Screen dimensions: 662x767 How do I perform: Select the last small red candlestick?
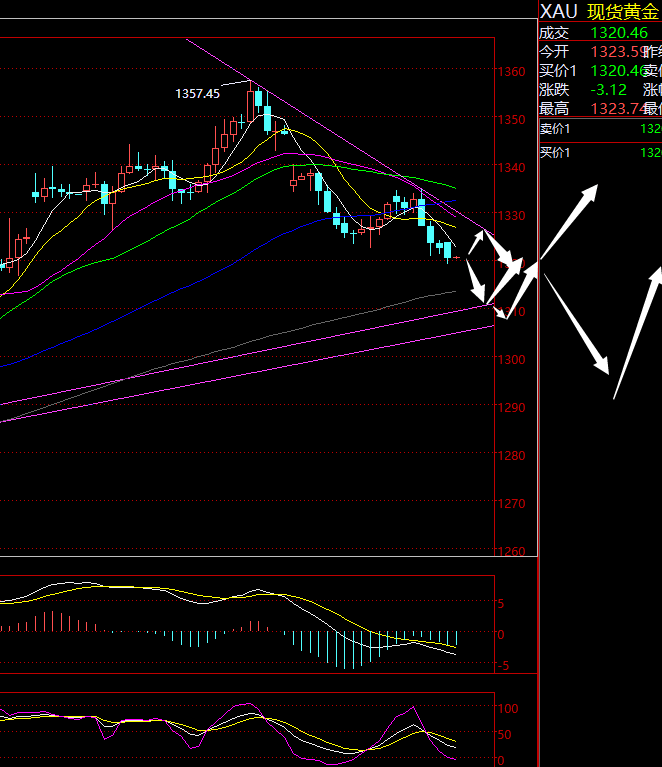[457, 257]
